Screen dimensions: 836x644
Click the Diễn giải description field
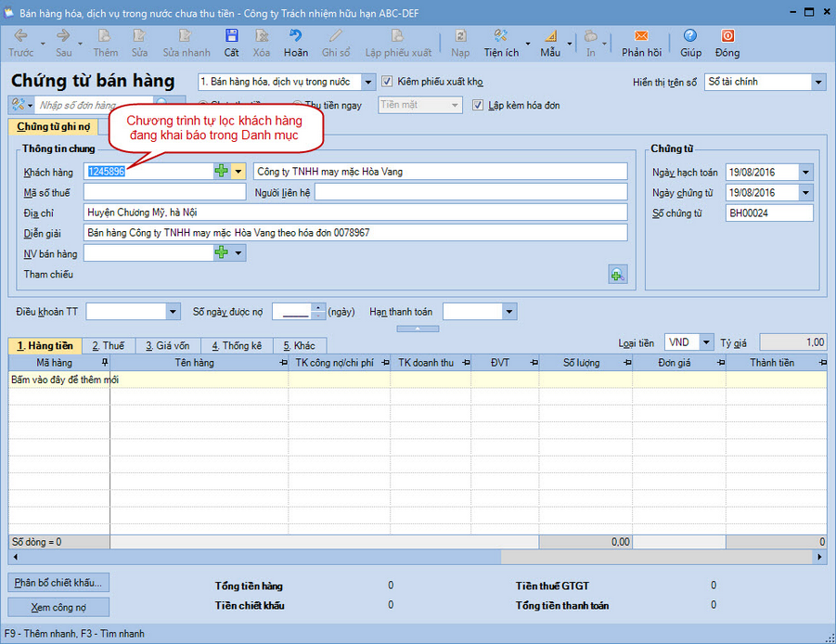pyautogui.click(x=355, y=232)
